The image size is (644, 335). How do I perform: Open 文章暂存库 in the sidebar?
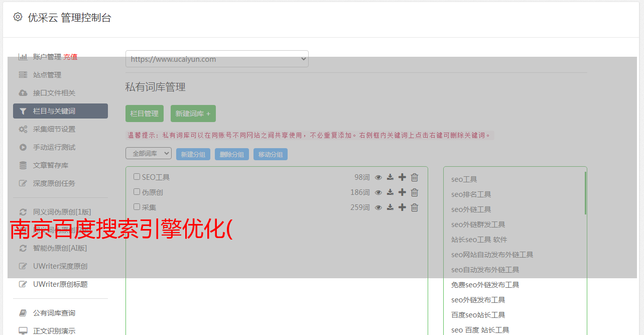click(51, 165)
